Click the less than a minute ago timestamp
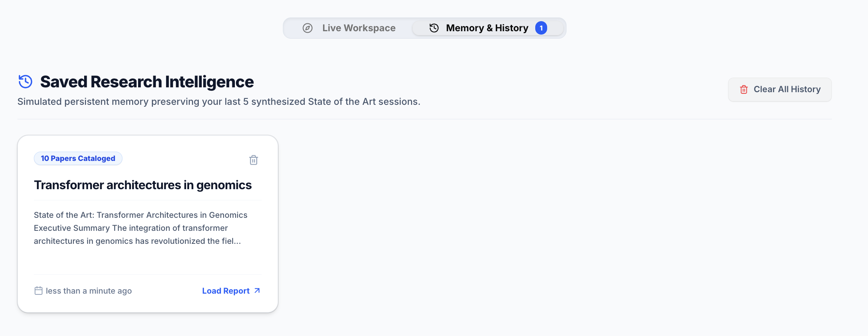Screen dimensions: 868x336 [x=89, y=291]
